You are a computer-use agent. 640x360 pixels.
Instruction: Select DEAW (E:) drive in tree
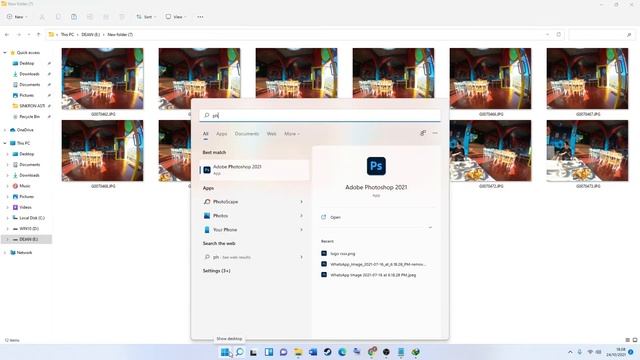(29, 239)
